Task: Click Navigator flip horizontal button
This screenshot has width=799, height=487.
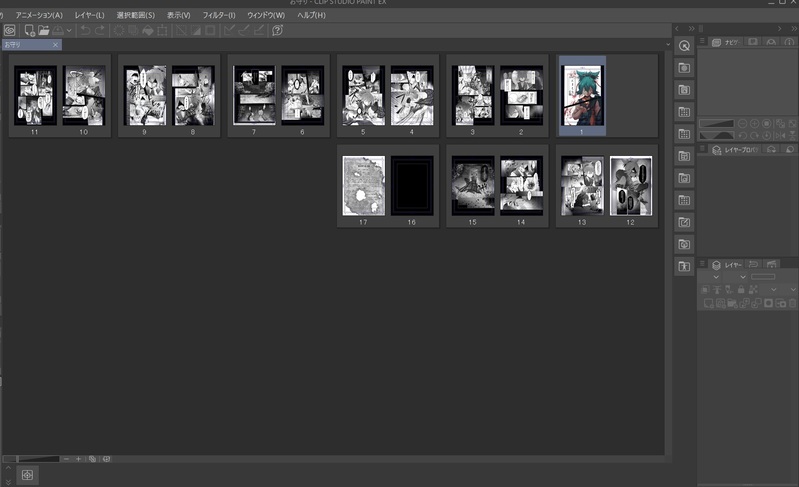Action: point(780,136)
